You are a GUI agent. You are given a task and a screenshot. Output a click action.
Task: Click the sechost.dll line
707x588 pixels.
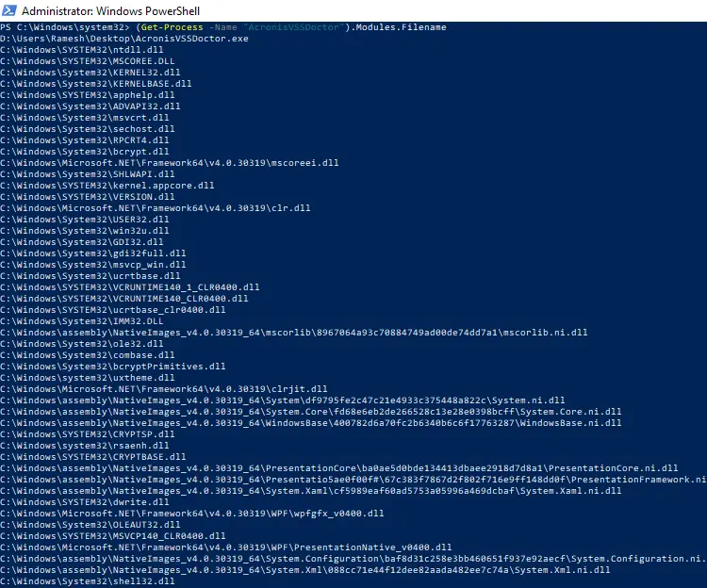(88, 129)
